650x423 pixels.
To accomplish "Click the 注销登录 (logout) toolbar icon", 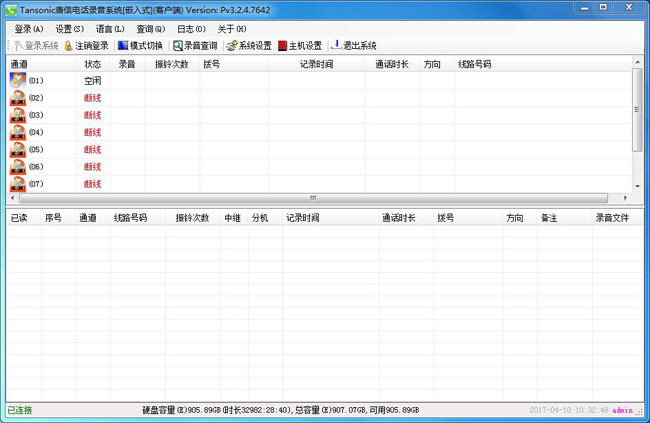I will click(68, 46).
